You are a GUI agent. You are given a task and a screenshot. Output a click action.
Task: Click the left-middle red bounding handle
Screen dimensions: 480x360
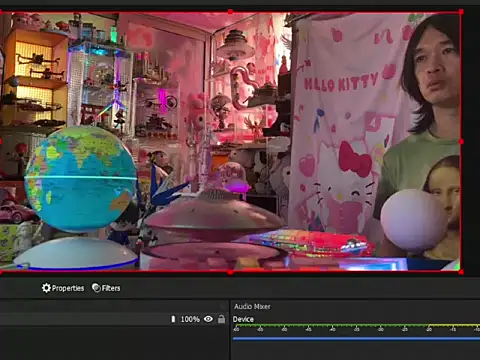(x=1, y=142)
